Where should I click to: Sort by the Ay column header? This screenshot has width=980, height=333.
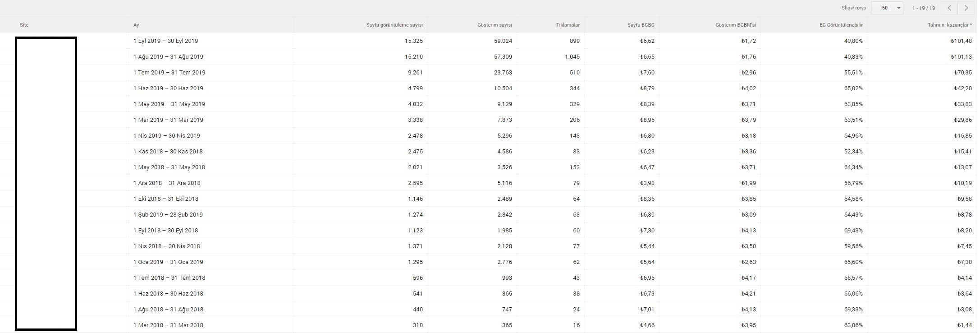(136, 25)
